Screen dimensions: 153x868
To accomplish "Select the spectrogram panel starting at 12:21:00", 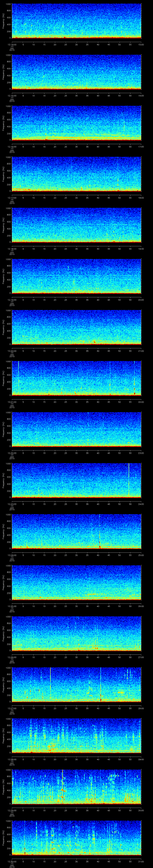I will (x=76, y=378).
